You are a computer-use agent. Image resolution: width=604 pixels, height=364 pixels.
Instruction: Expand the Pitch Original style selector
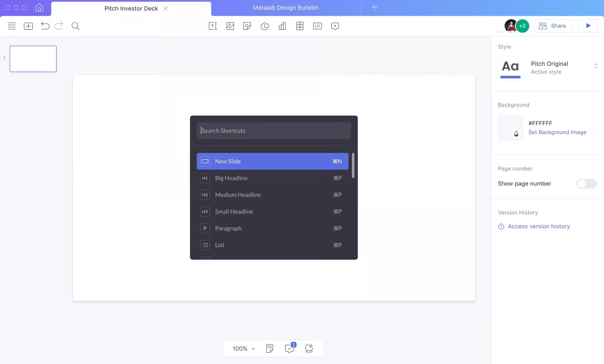pos(596,66)
